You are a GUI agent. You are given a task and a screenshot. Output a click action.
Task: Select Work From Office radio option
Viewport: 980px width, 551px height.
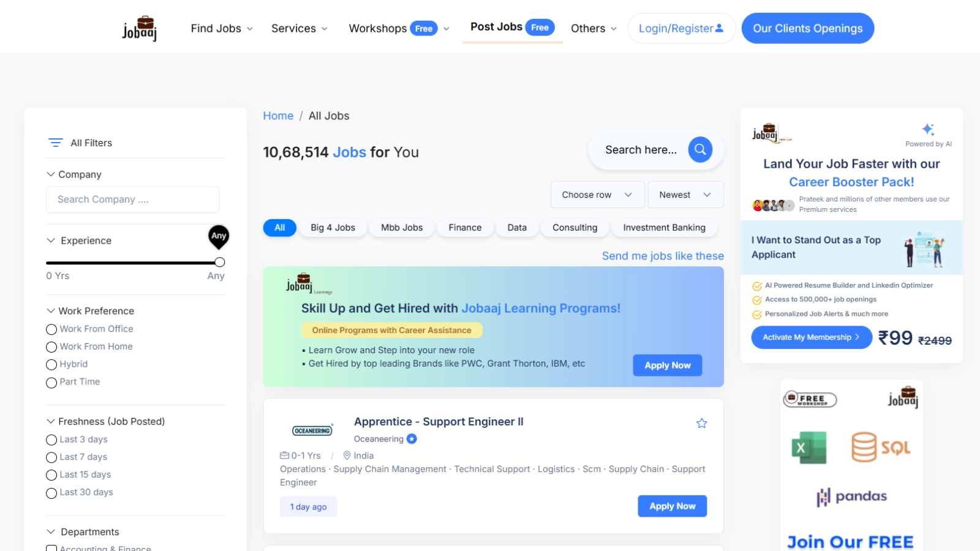(51, 329)
